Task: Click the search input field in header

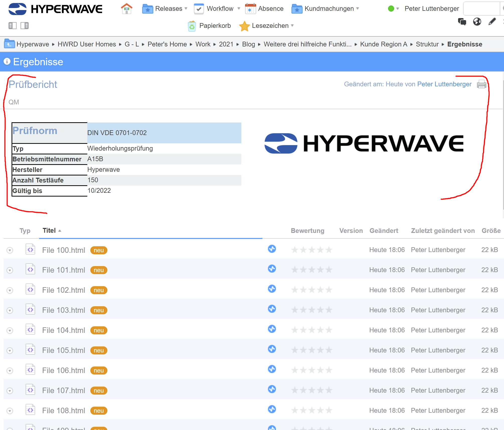Action: [x=481, y=9]
